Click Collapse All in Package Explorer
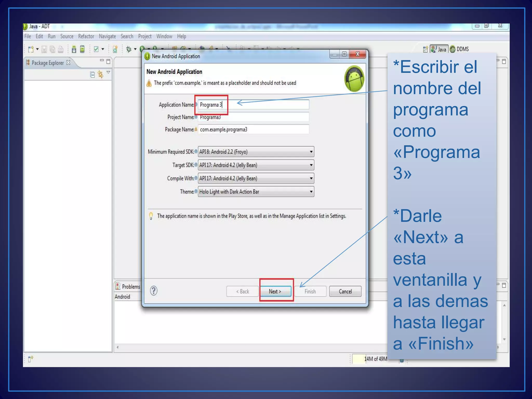This screenshot has height=399, width=532. [92, 75]
